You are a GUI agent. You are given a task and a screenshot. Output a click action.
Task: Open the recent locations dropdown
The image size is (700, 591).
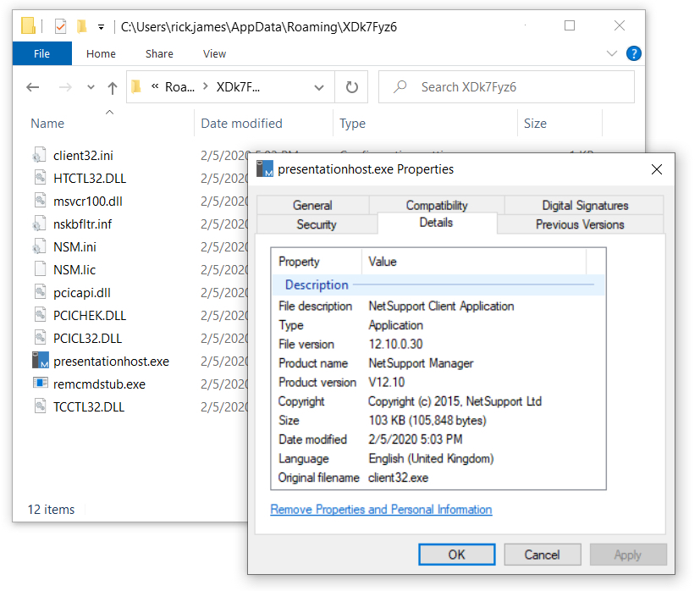(x=91, y=87)
